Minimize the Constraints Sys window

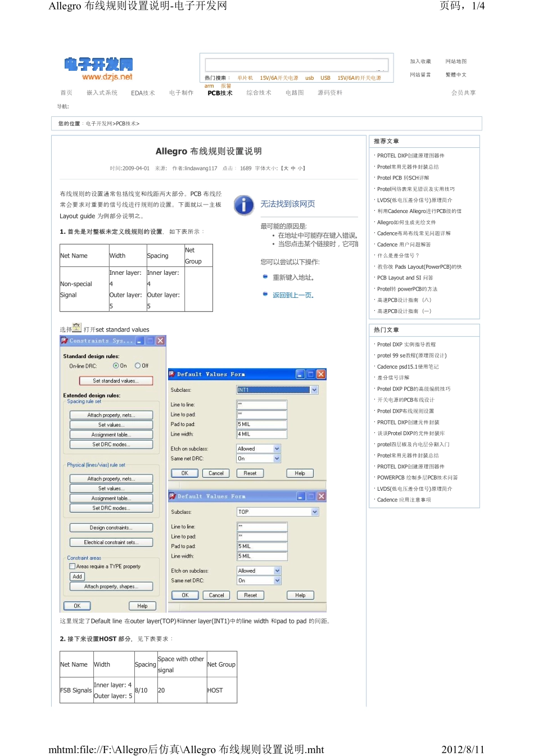click(x=140, y=341)
